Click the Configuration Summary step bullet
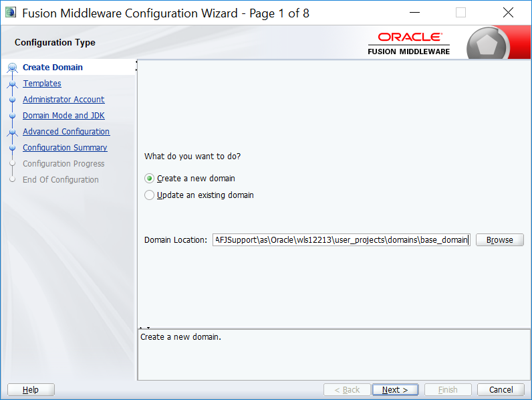Screen dimensions: 532x400 point(12,148)
